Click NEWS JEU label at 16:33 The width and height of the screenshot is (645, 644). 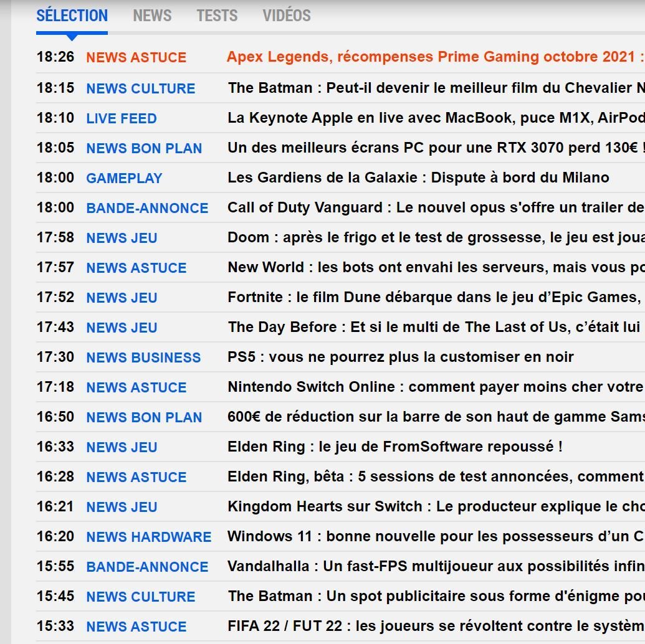(122, 447)
